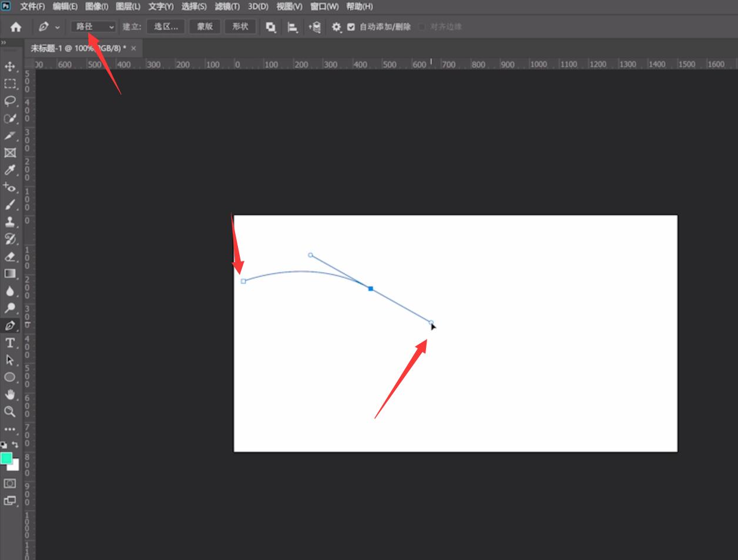Select the Eraser tool

click(x=10, y=256)
